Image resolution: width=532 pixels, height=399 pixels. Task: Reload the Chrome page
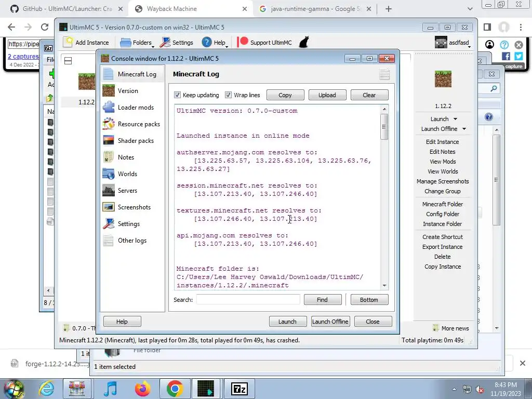(45, 27)
